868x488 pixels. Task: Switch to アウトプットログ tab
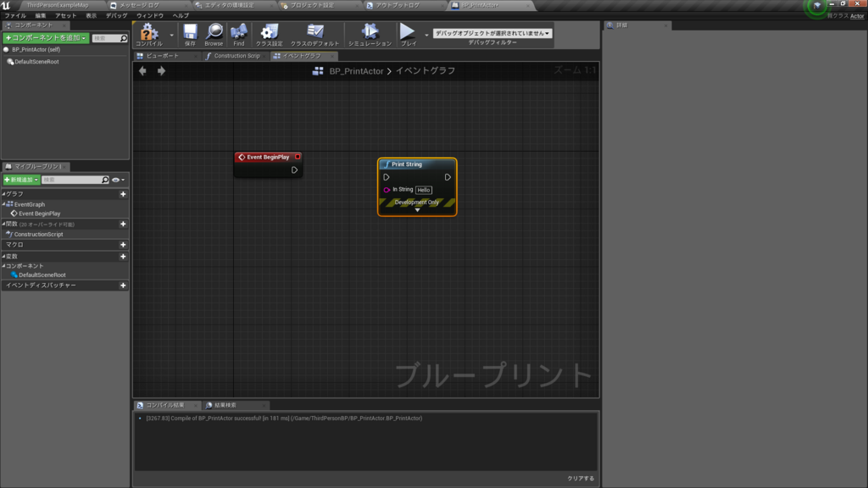pyautogui.click(x=398, y=5)
